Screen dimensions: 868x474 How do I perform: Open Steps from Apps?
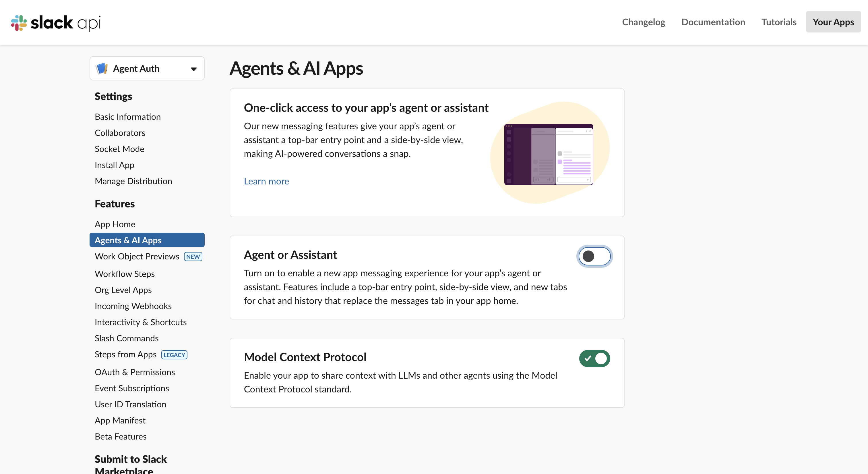coord(125,354)
